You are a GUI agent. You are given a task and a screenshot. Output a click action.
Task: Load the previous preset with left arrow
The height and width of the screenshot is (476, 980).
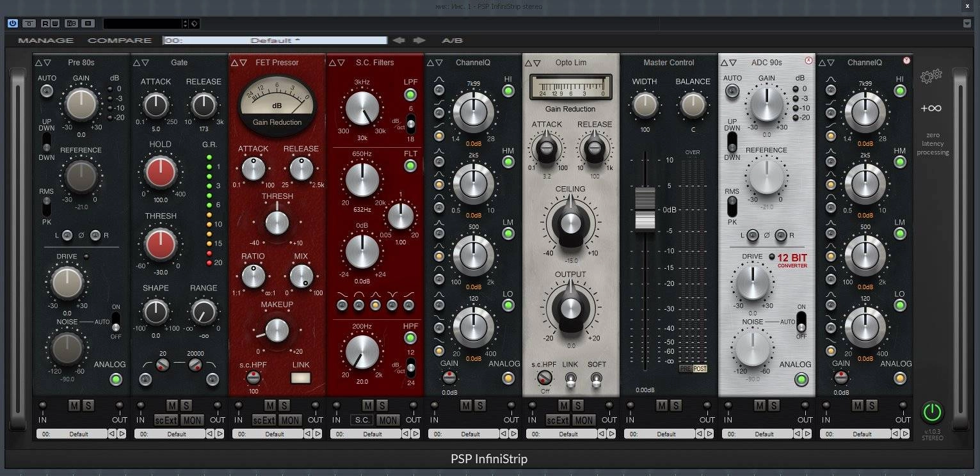tap(399, 40)
